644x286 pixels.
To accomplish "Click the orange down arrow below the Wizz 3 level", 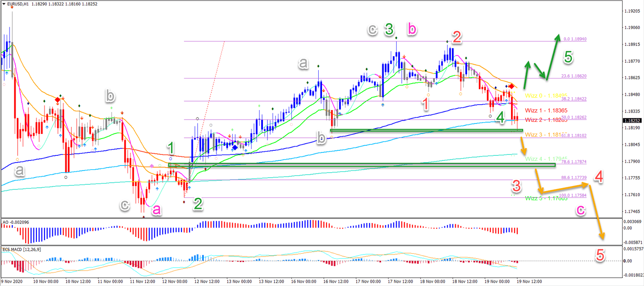I will (x=524, y=146).
